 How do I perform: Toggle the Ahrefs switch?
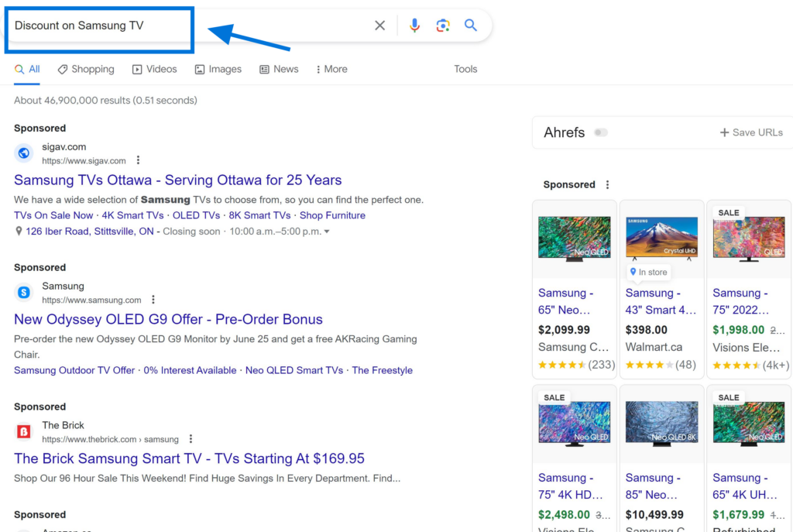(x=601, y=132)
